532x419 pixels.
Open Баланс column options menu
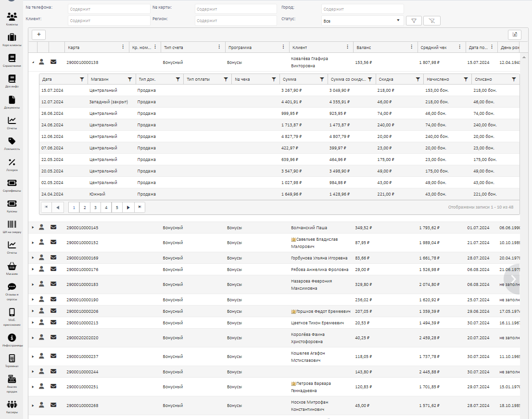(412, 47)
